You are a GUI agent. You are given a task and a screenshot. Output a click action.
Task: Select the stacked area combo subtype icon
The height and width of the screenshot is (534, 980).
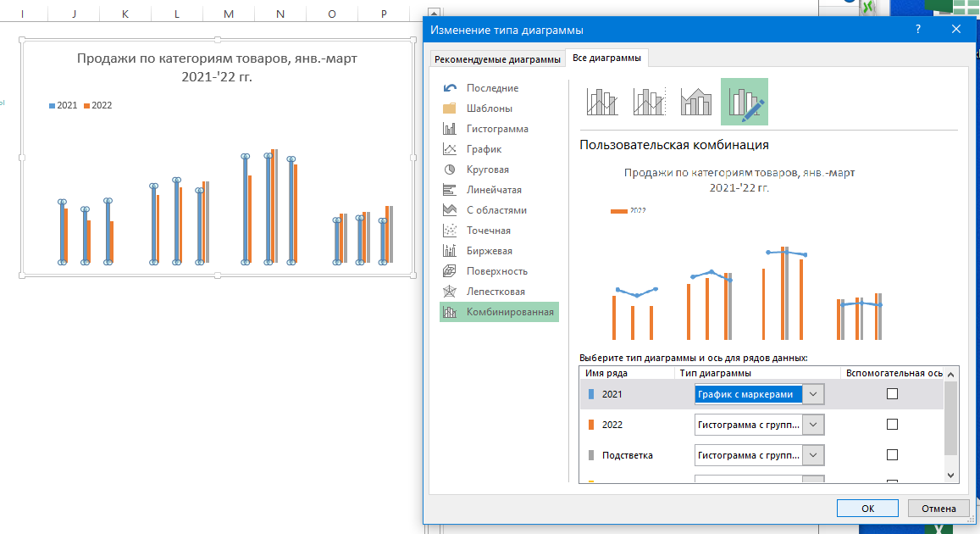(696, 102)
